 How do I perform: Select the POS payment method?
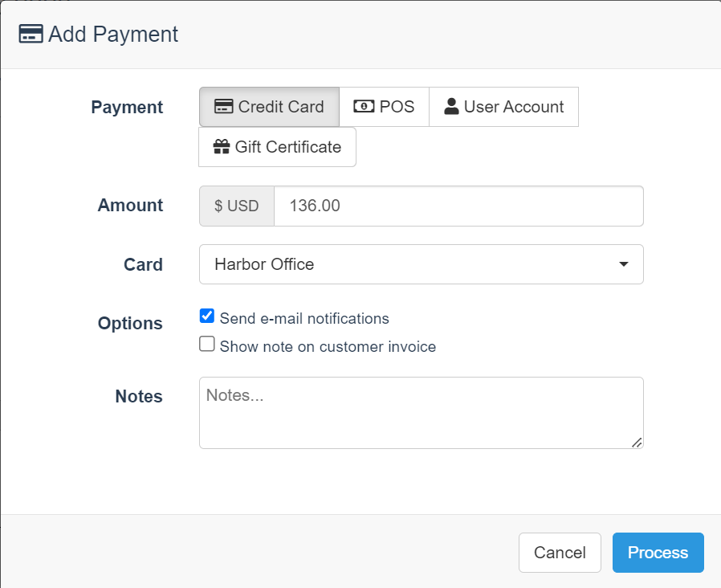(x=384, y=106)
